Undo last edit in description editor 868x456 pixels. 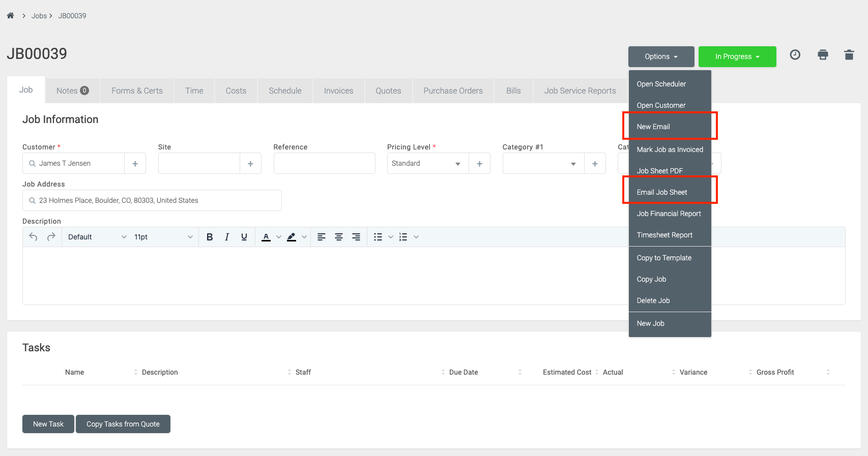click(x=34, y=237)
